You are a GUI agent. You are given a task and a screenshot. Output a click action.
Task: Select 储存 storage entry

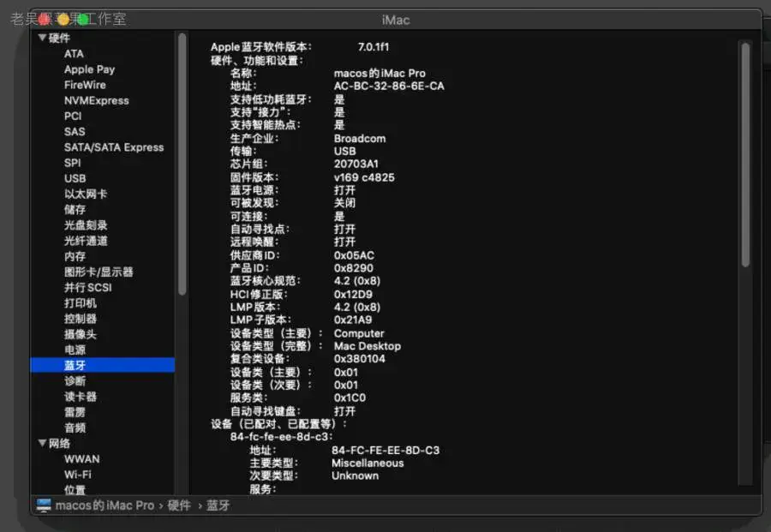point(75,209)
